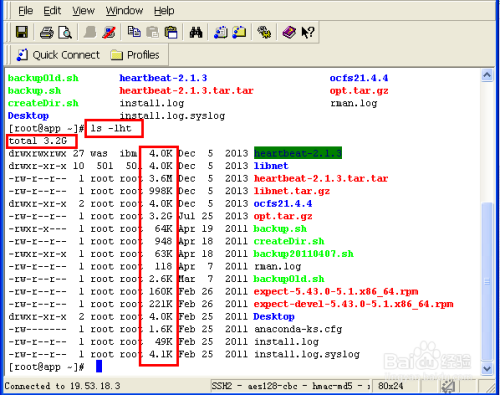Click the status bar indicator icon next to 80x24

(x=448, y=386)
